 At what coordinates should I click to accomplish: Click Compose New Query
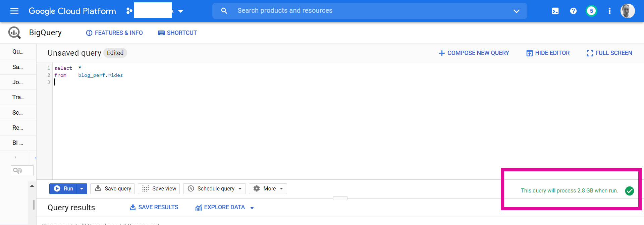474,53
